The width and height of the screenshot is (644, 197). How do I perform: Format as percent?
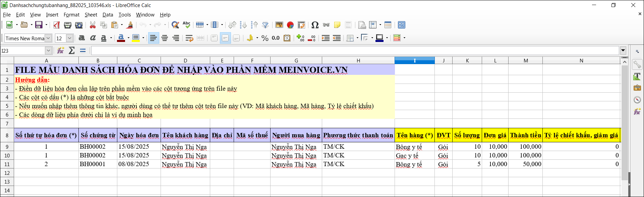pyautogui.click(x=265, y=38)
